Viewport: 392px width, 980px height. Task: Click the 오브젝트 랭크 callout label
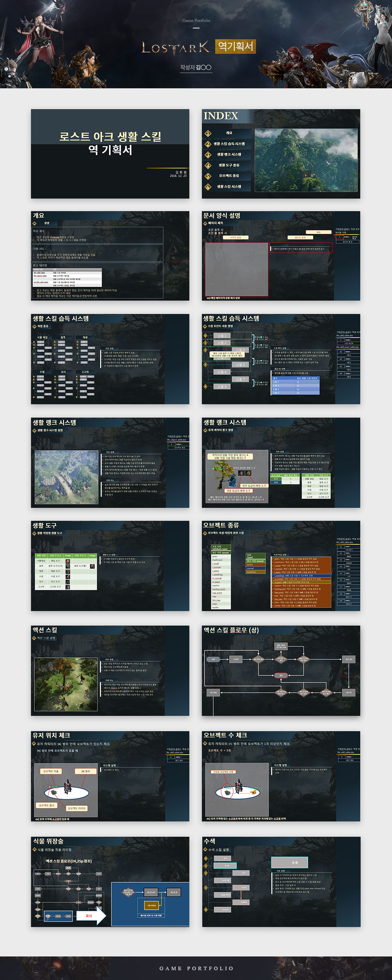pos(46,805)
